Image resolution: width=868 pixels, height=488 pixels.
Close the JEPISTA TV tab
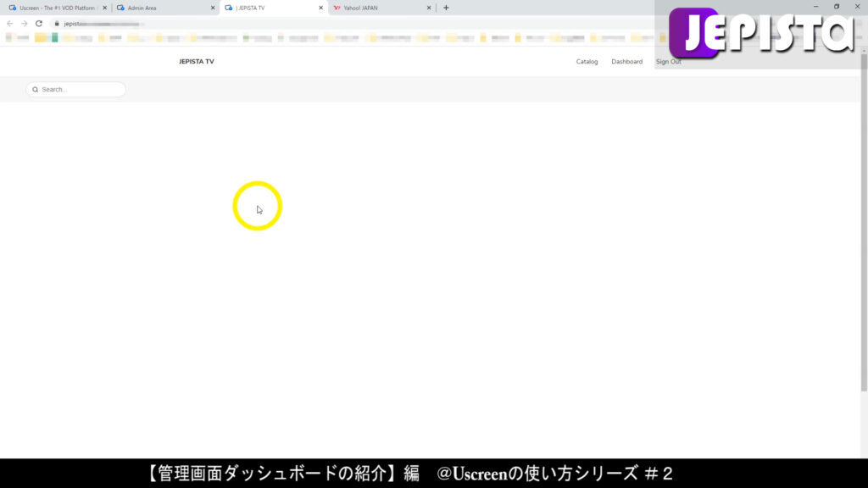320,8
